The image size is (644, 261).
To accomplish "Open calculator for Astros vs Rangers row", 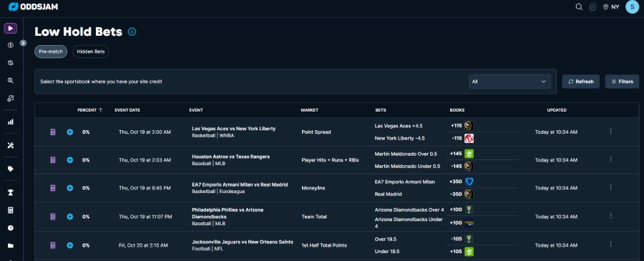I will [x=52, y=160].
